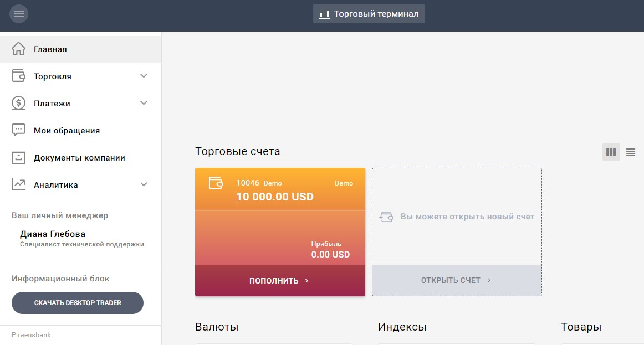Viewport: 644px width, 345px height.
Task: Click the chat bubble icon for Мои обращения
Action: click(19, 130)
